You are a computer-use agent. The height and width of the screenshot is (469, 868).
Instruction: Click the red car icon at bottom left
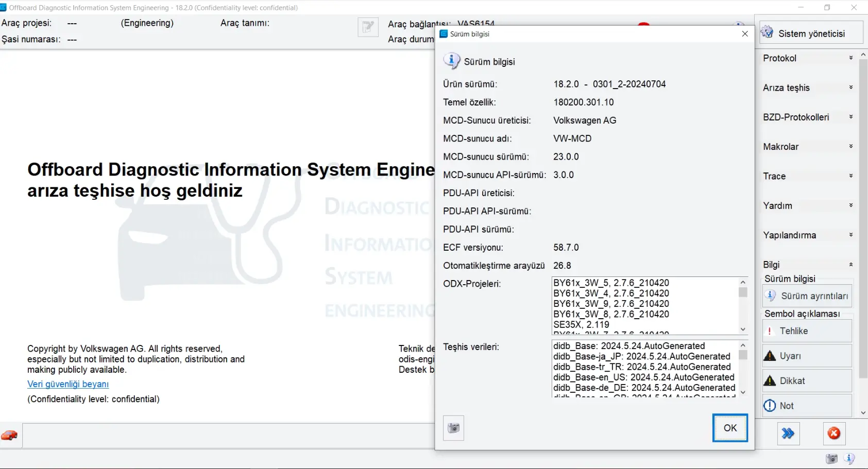click(9, 436)
